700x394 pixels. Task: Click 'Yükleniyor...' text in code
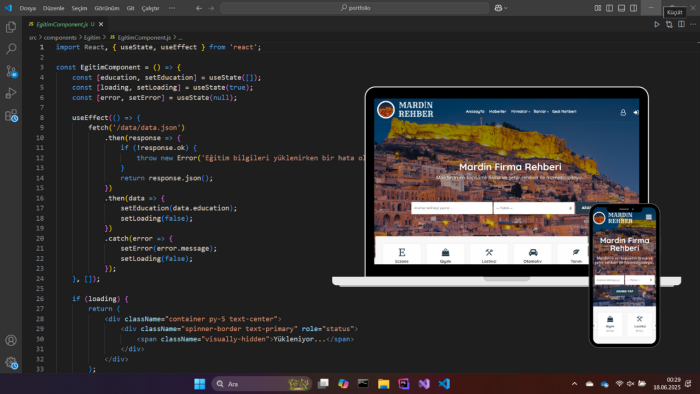point(300,339)
